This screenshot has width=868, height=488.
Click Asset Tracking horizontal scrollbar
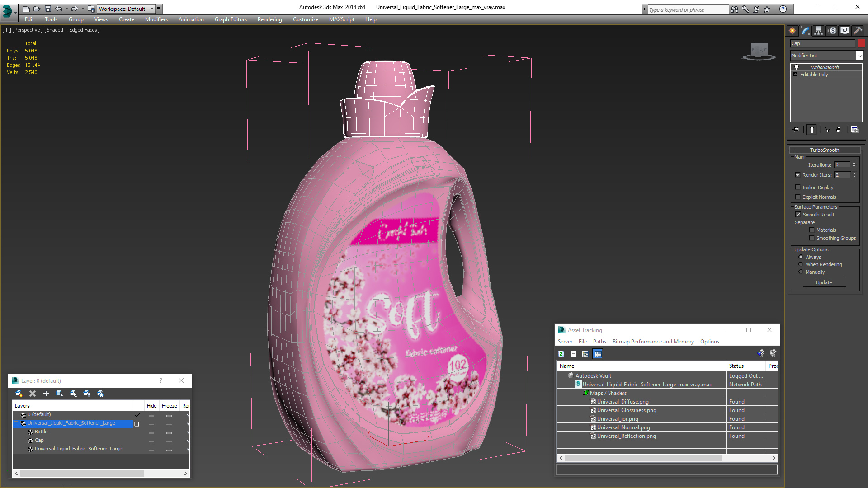pyautogui.click(x=667, y=458)
